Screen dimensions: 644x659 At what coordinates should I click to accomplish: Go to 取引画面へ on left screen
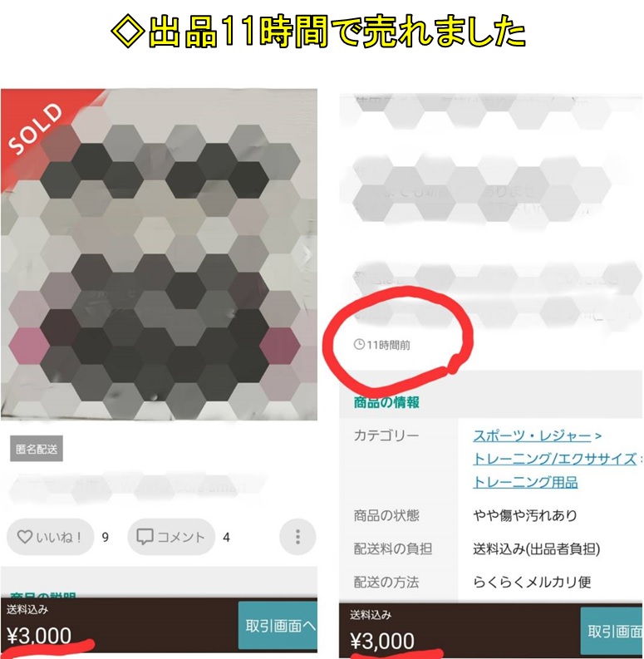coord(278,626)
